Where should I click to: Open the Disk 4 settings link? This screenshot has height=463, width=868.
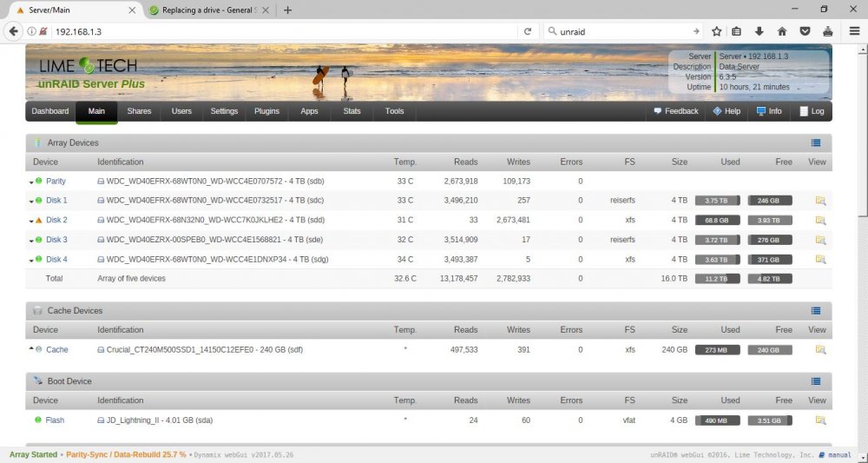[x=56, y=259]
